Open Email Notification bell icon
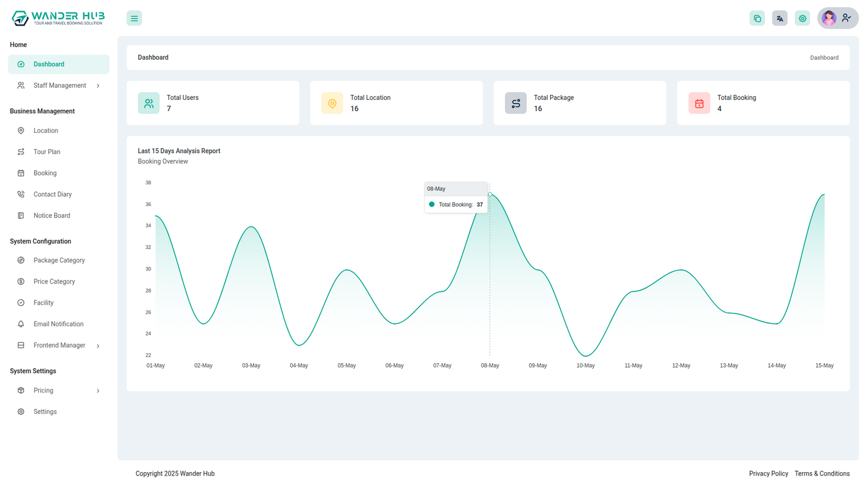Screen dimensions: 868x488 (x=21, y=324)
